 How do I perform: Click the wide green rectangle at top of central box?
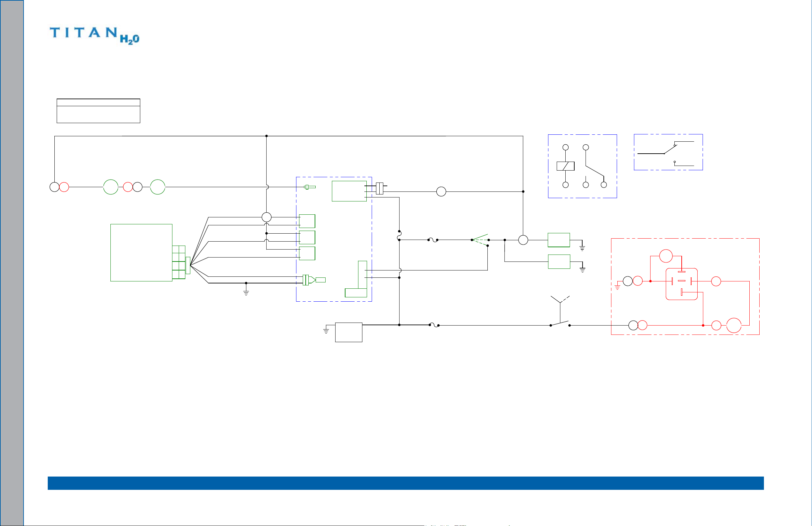click(x=349, y=191)
